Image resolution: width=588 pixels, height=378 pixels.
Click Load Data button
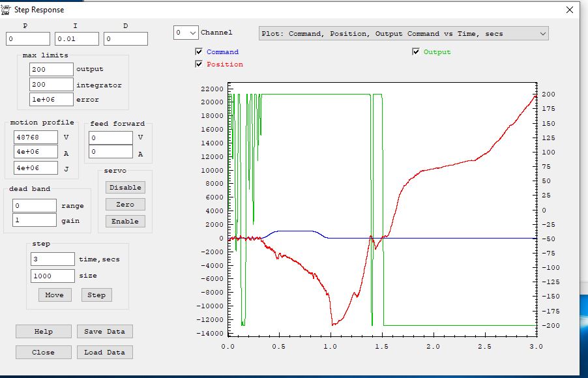[104, 352]
